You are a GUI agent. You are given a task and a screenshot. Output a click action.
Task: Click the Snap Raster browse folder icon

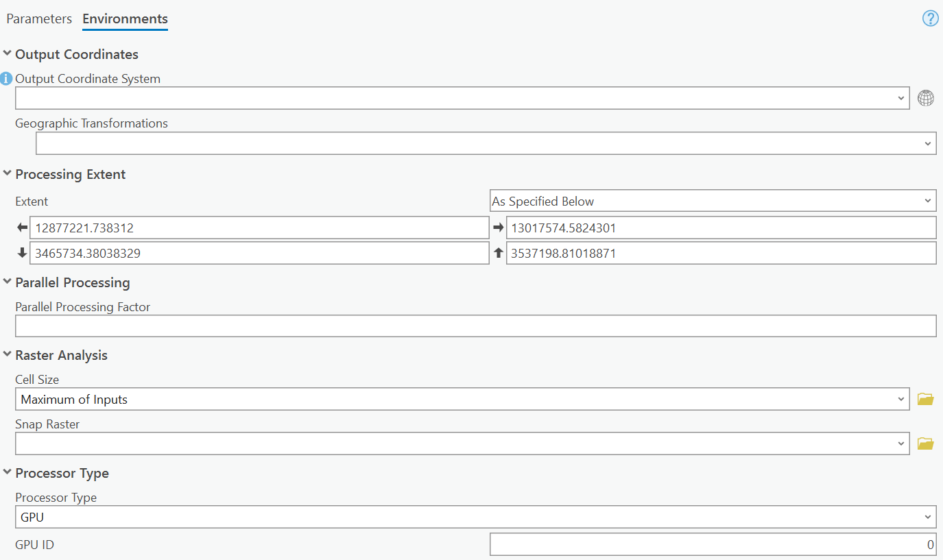(926, 444)
